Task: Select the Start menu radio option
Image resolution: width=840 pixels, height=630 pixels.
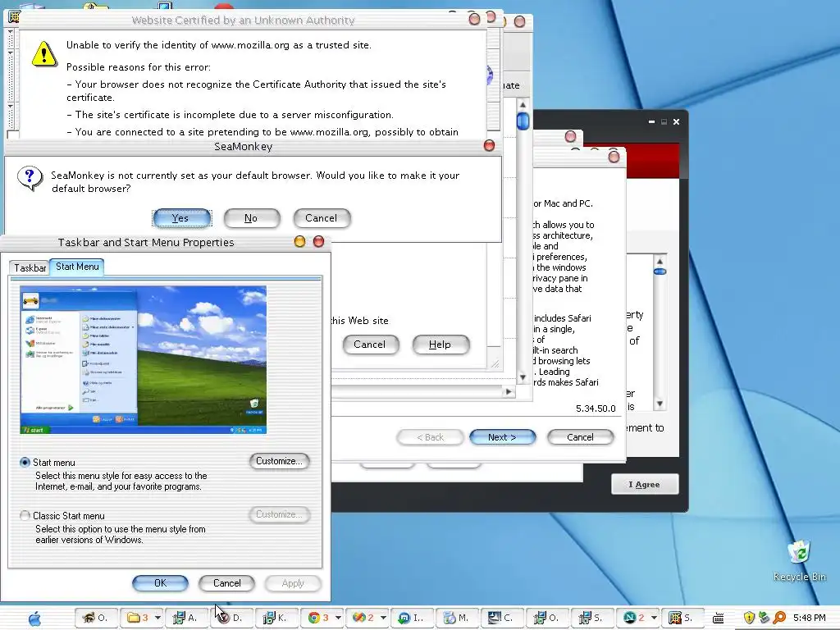Action: click(25, 463)
